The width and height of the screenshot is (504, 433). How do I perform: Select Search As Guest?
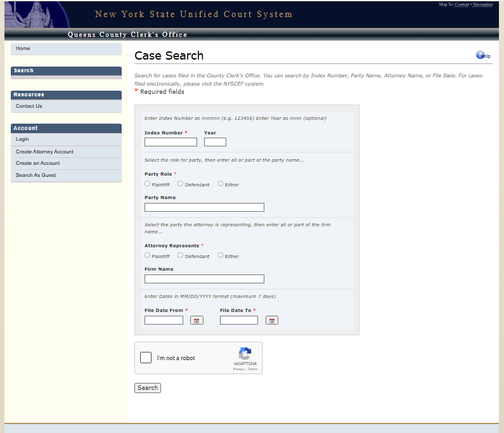[36, 176]
